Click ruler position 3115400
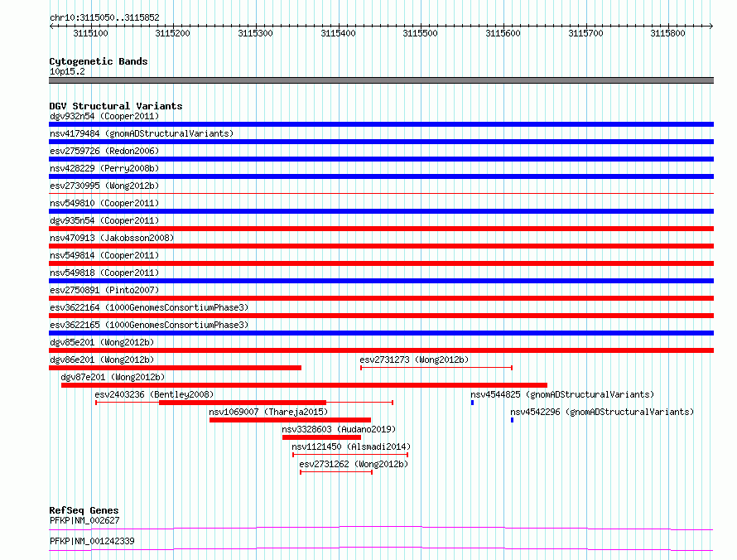The image size is (737, 560). [x=338, y=33]
